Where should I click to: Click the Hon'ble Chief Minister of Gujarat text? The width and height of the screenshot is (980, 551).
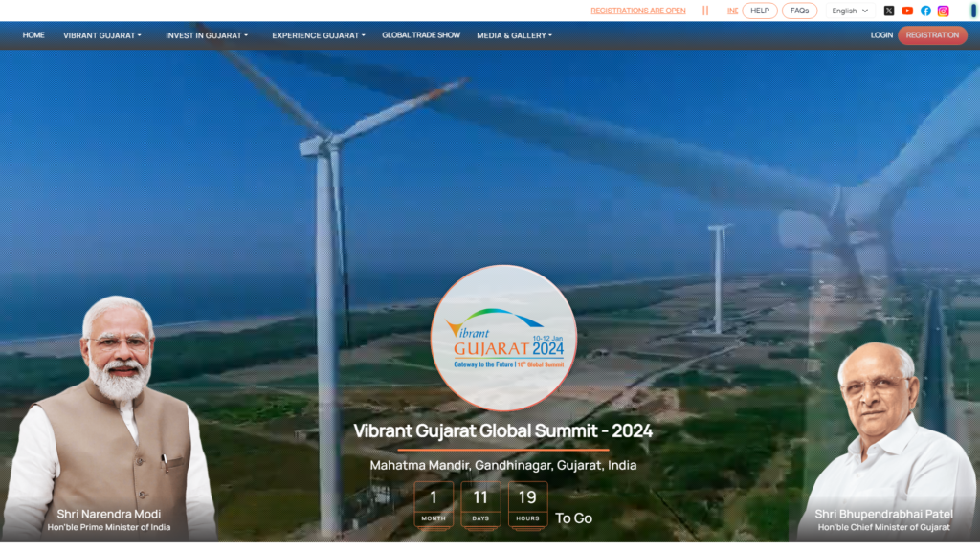883,528
